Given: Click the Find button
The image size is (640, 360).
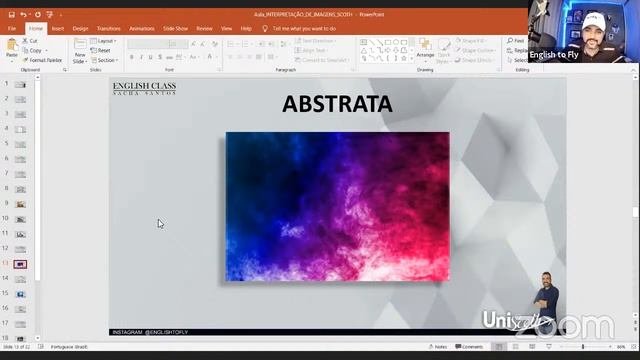Looking at the screenshot, I should pos(516,41).
